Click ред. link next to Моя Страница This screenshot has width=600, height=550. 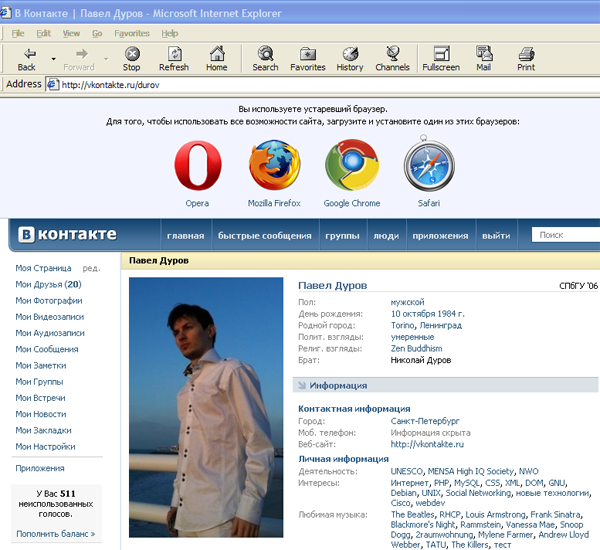click(91, 268)
